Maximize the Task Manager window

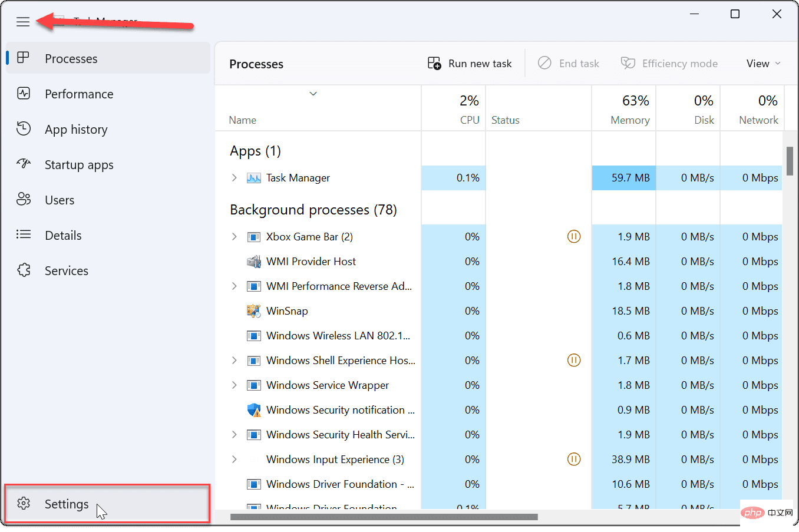tap(735, 14)
